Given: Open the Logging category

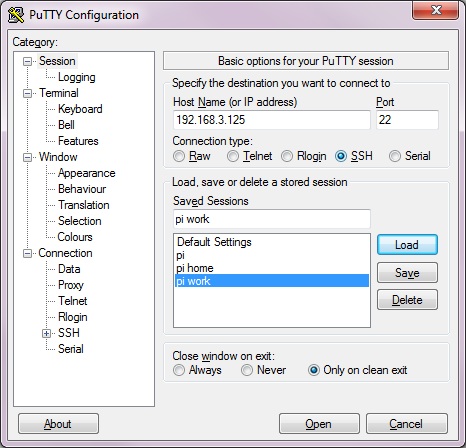Looking at the screenshot, I should tap(77, 77).
